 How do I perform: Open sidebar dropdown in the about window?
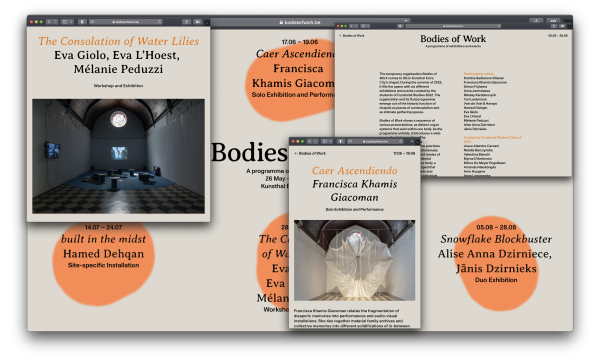click(368, 26)
